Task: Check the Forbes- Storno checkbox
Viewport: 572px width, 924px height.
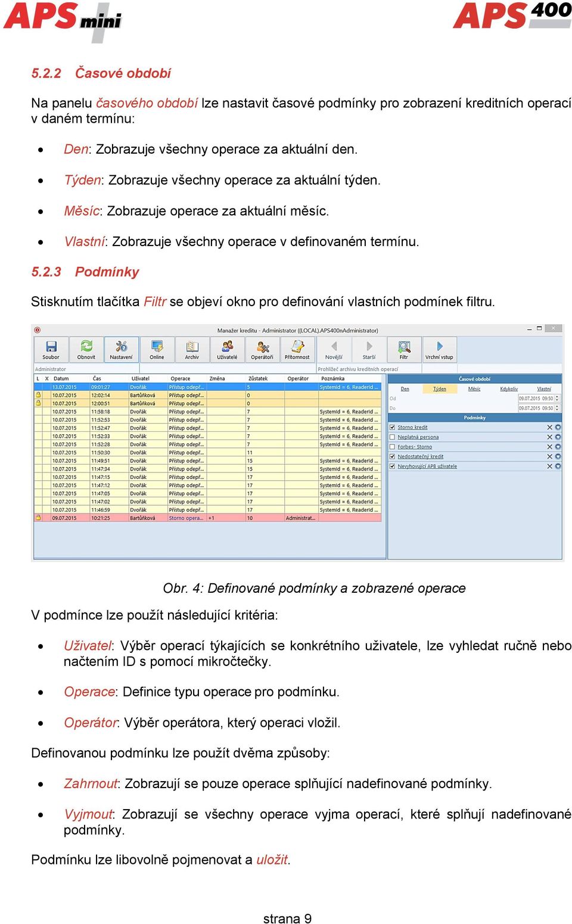Action: [x=392, y=446]
